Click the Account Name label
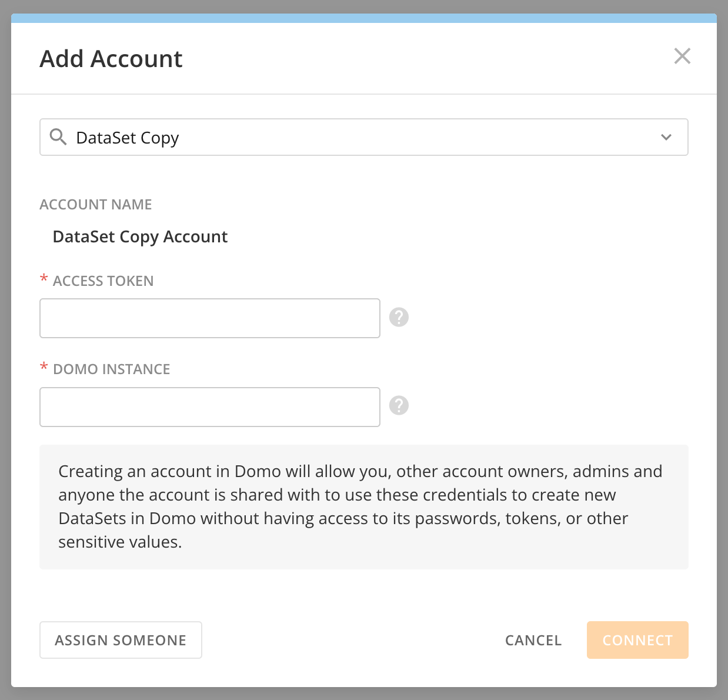728x700 pixels. [x=96, y=205]
